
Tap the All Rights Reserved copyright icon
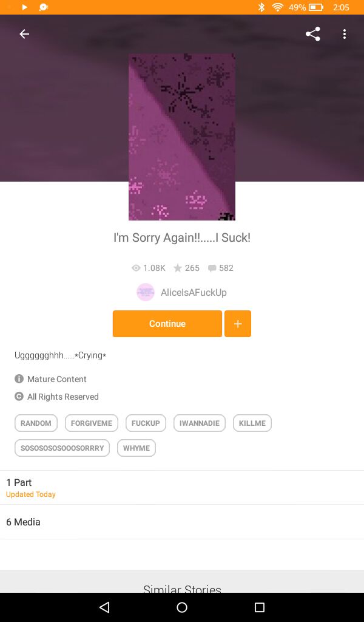[x=19, y=396]
